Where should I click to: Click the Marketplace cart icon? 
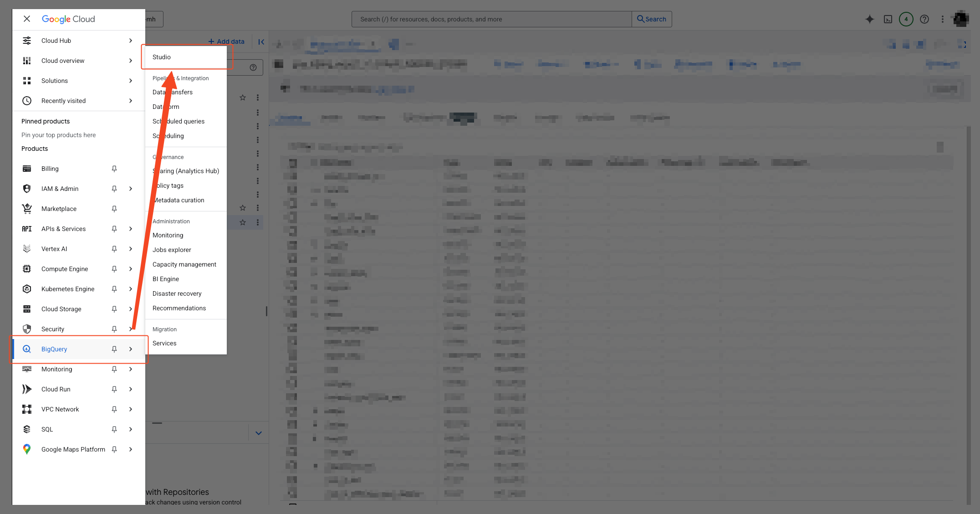pyautogui.click(x=27, y=209)
